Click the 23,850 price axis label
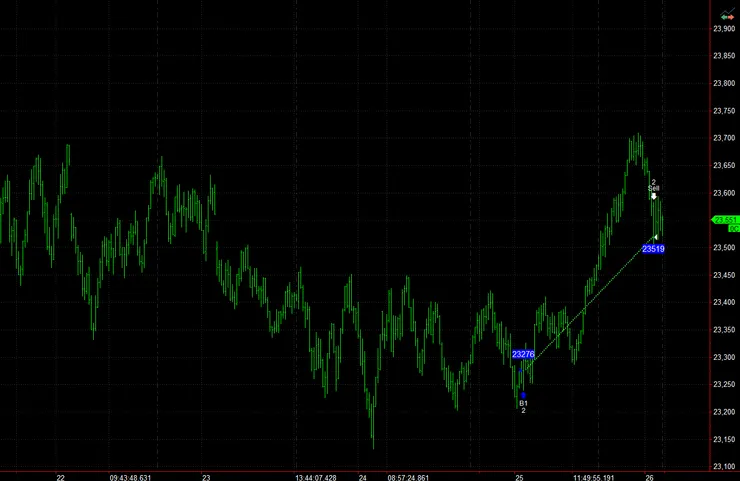The width and height of the screenshot is (740, 481). [x=724, y=56]
